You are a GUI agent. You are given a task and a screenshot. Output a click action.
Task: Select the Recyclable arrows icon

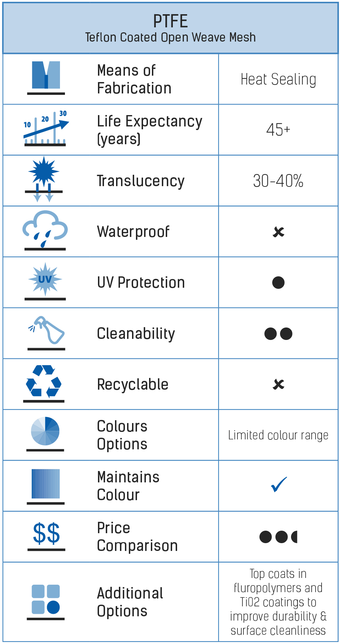point(44,383)
